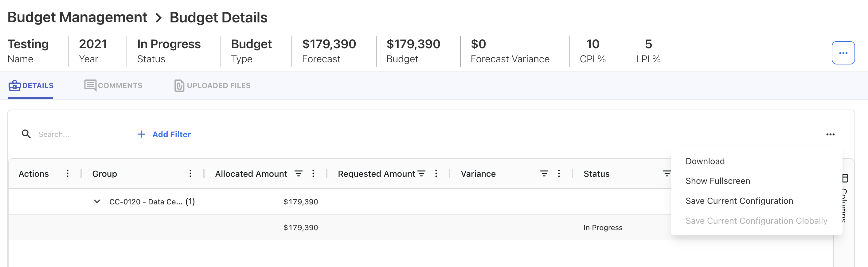The height and width of the screenshot is (267, 868).
Task: Click the Variance column filter icon
Action: coord(544,173)
